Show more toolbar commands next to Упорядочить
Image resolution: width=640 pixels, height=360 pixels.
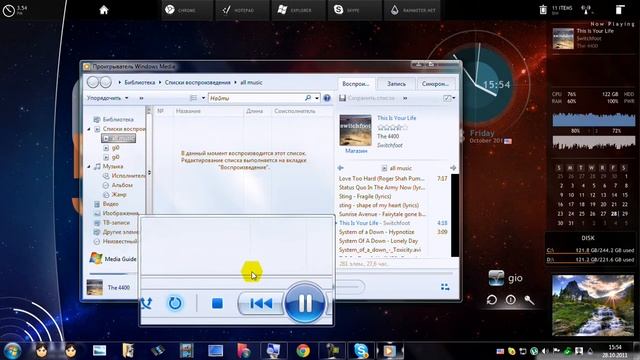click(141, 98)
